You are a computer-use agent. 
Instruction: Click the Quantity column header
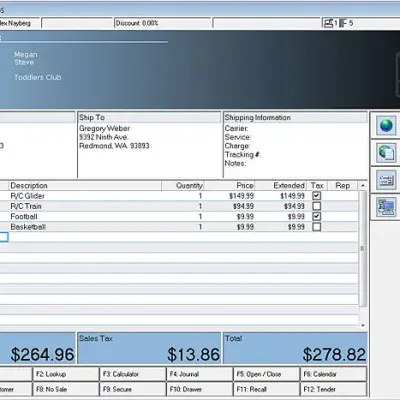pyautogui.click(x=183, y=186)
